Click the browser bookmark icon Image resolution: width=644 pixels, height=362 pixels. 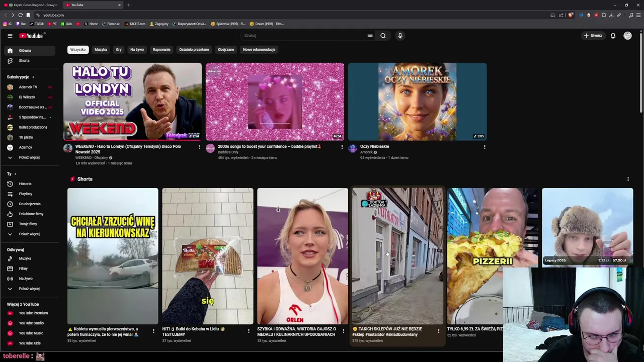28,15
